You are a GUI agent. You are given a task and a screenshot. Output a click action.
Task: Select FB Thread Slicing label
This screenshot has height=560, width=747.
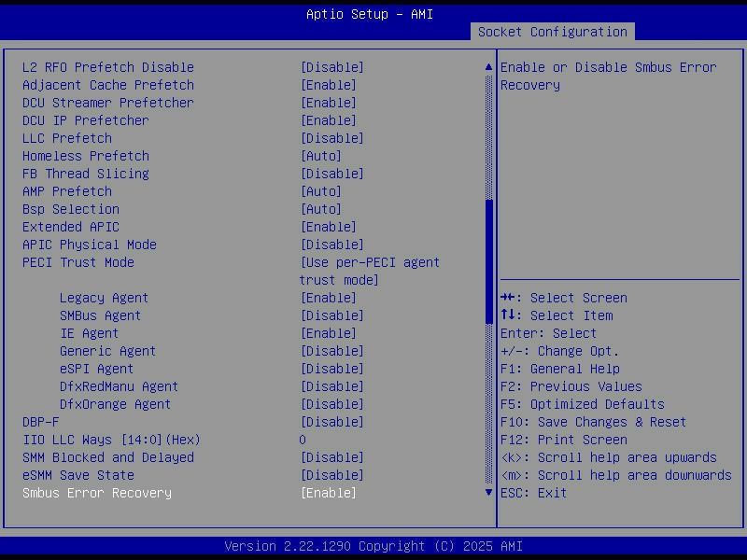pos(86,174)
